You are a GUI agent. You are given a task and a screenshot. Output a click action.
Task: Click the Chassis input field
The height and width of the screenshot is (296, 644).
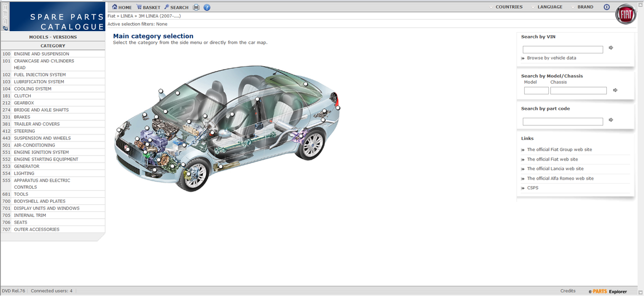pos(579,91)
